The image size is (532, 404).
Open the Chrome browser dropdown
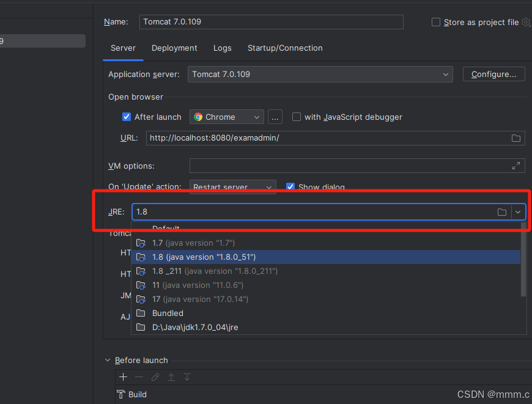click(227, 117)
